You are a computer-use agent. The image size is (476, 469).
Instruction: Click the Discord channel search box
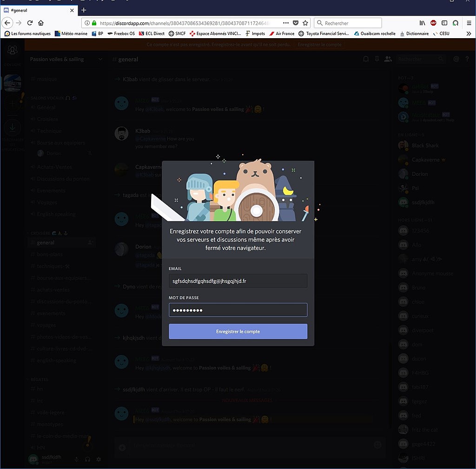click(x=422, y=59)
